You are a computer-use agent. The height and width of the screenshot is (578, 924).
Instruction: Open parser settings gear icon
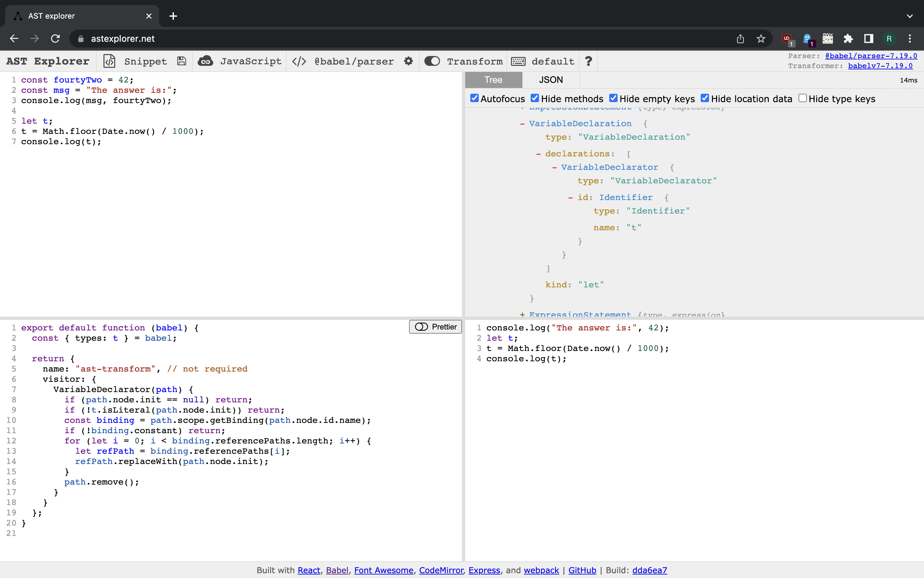click(x=408, y=61)
